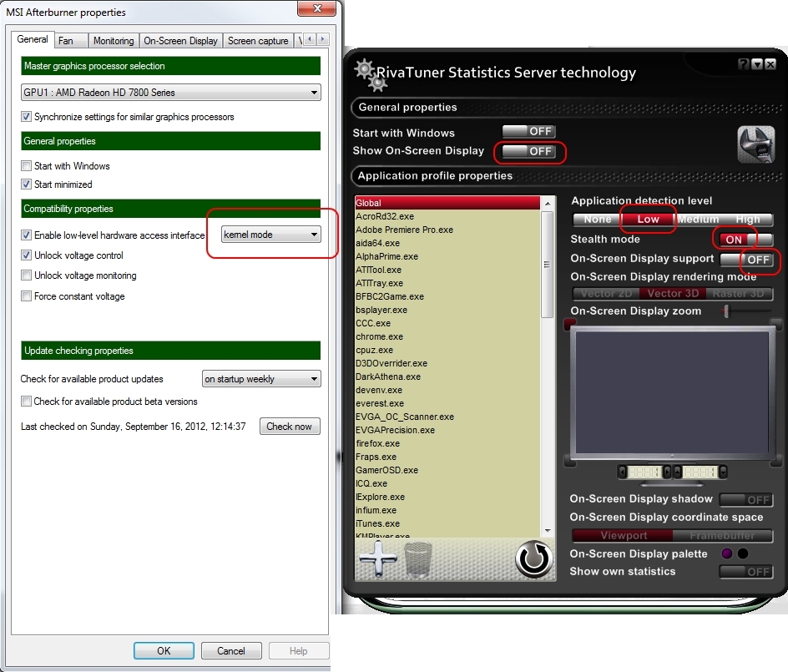Select Viewport coordinate space
This screenshot has height=672, width=788.
coord(624,536)
